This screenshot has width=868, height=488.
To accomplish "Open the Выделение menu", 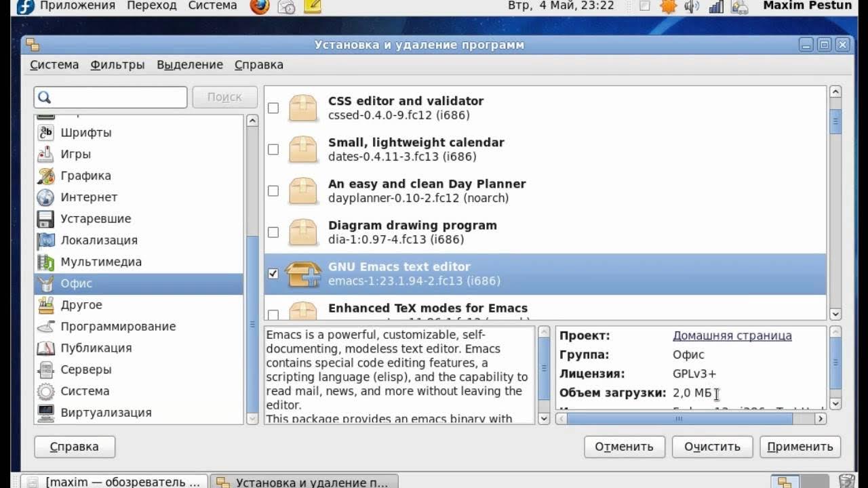I will [190, 65].
